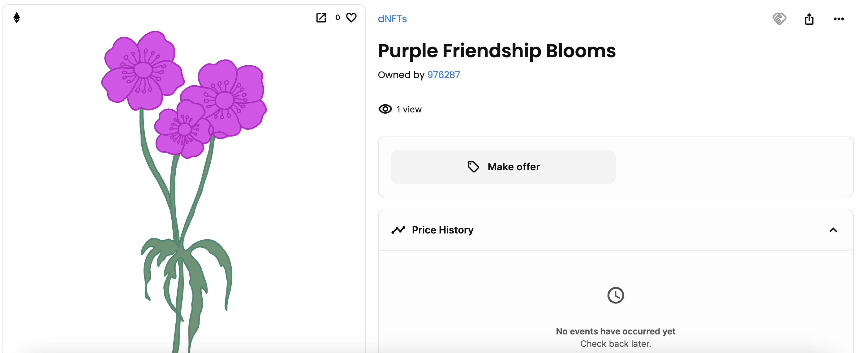Click the clock icon in empty history
The image size is (868, 353).
615,295
